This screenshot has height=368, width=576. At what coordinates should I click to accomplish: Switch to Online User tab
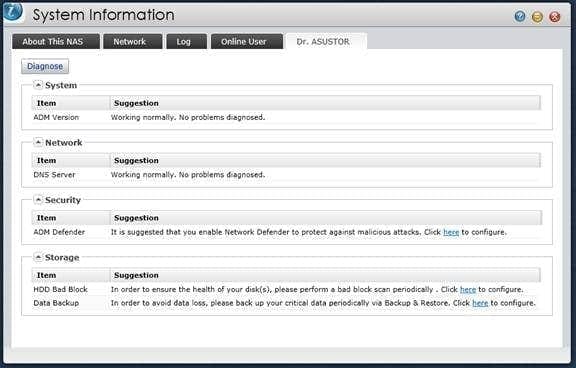coord(247,42)
